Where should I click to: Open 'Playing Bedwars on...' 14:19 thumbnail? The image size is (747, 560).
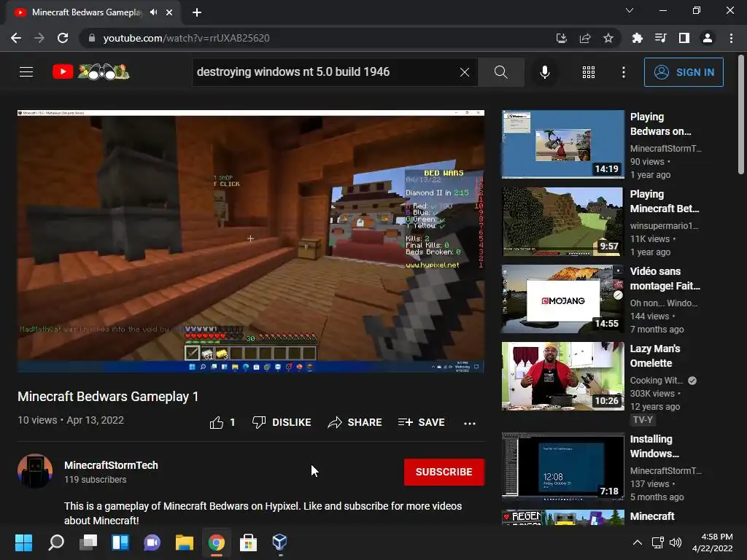(x=562, y=144)
